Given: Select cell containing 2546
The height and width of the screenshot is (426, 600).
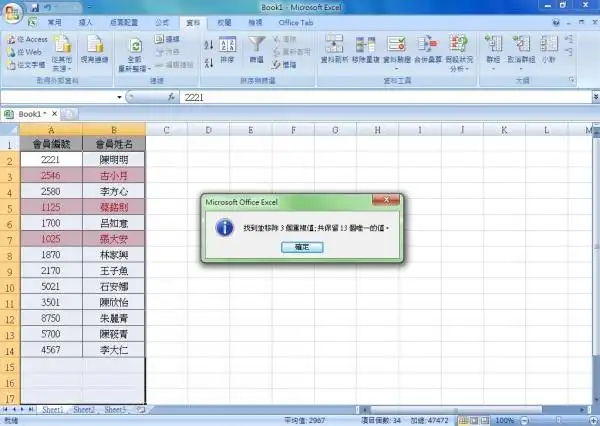Looking at the screenshot, I should click(x=51, y=176).
